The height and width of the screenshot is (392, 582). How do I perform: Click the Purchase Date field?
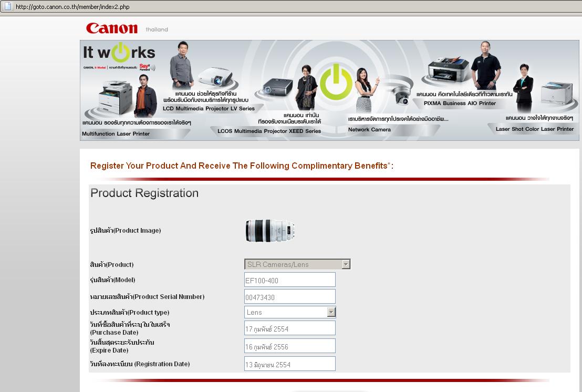(289, 329)
